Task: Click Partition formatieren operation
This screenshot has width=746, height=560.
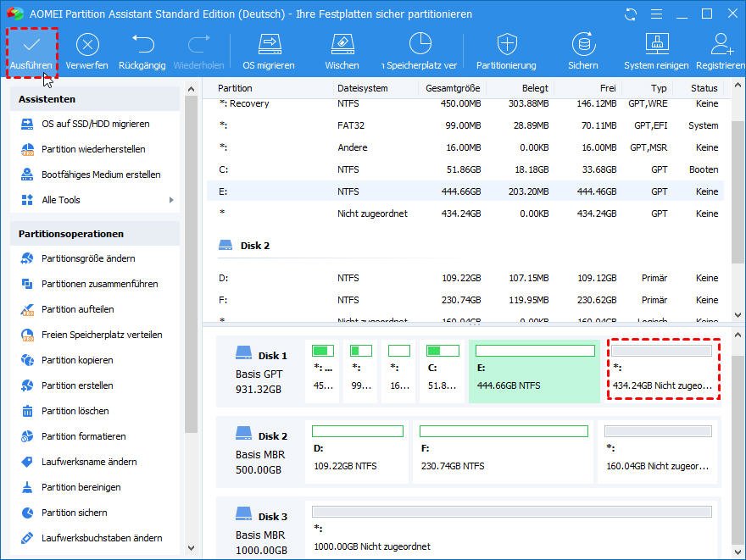Action: pyautogui.click(x=83, y=436)
